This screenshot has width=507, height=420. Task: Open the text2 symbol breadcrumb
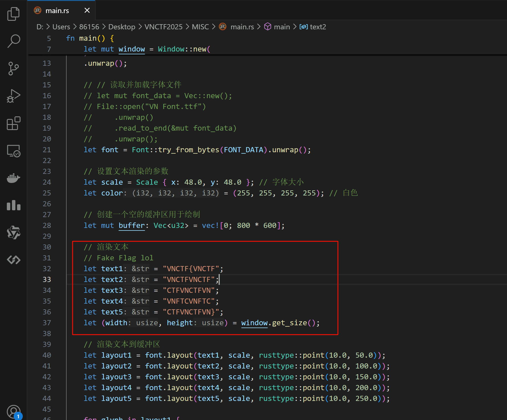(x=318, y=27)
